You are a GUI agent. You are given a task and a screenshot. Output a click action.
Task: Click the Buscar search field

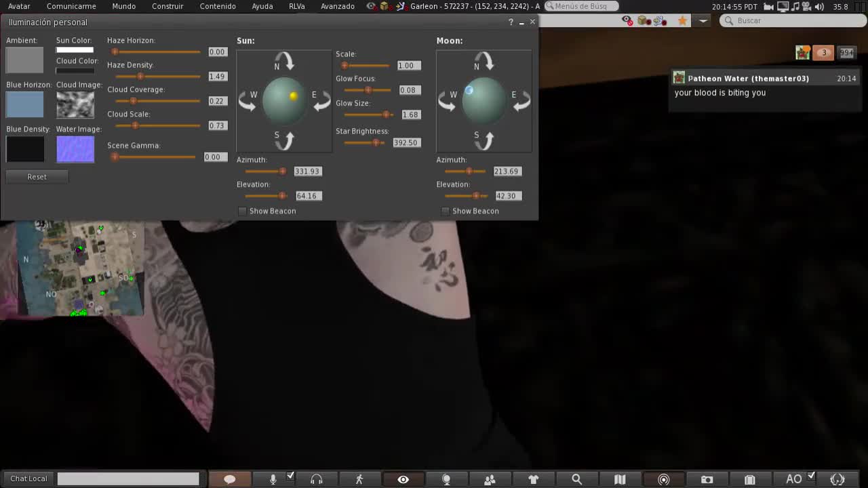tap(793, 21)
